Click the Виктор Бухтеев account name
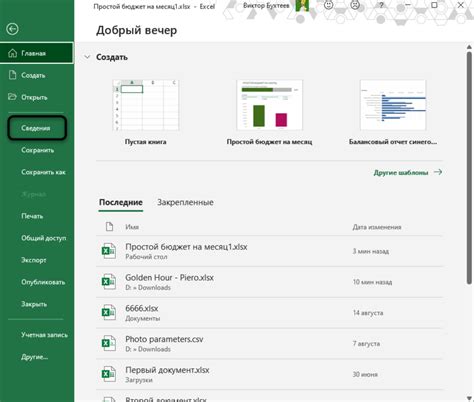Viewport: 474px width, 402px height. pos(266,6)
